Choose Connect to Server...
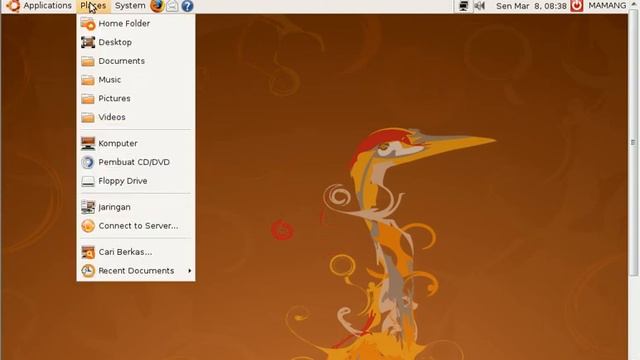The image size is (640, 360). click(136, 226)
